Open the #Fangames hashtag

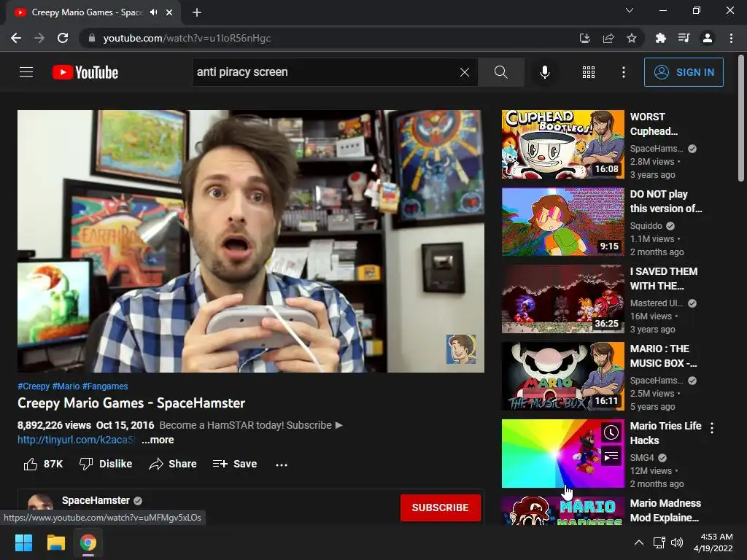pos(105,386)
